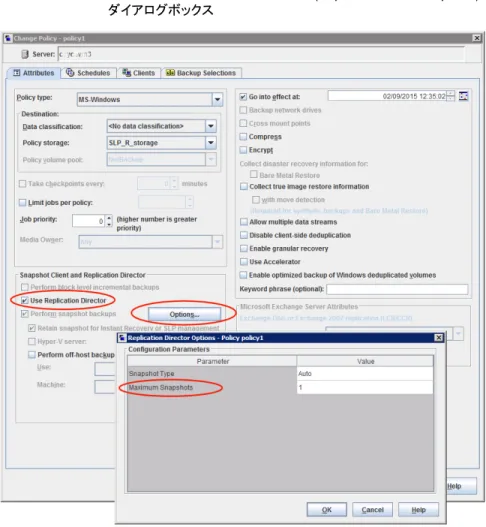Cancel the Replication Director Options dialog
The image size is (486, 527).
pos(372,510)
